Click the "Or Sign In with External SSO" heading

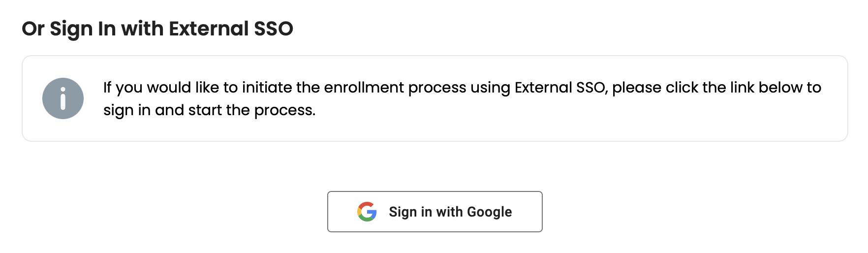[x=157, y=29]
